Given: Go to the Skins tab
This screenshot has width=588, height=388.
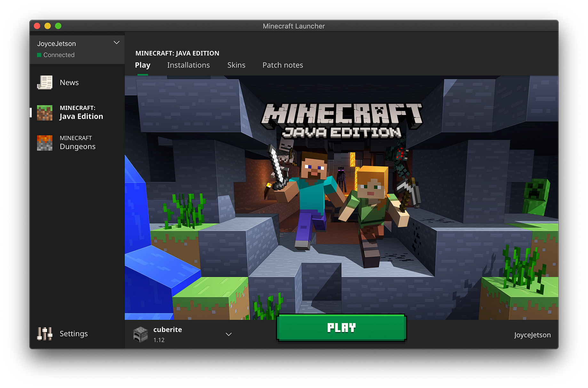Looking at the screenshot, I should 236,65.
